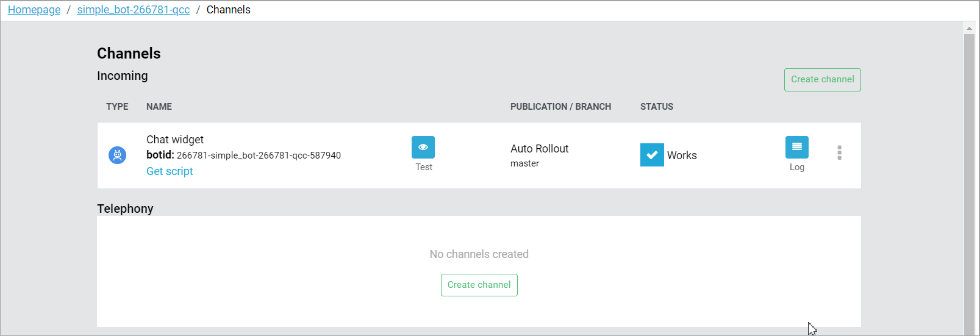Click the Chat widget channel name
Image resolution: width=980 pixels, height=336 pixels.
tap(175, 140)
